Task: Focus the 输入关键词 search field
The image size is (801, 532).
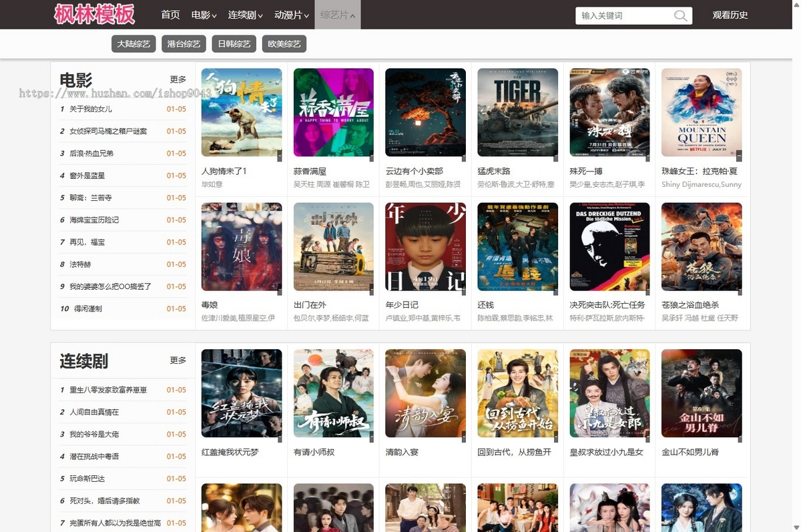Action: 623,16
